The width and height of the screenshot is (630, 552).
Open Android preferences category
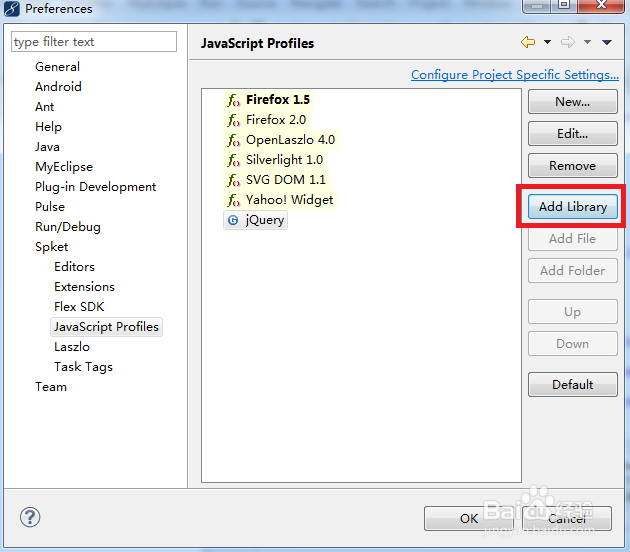tap(58, 87)
